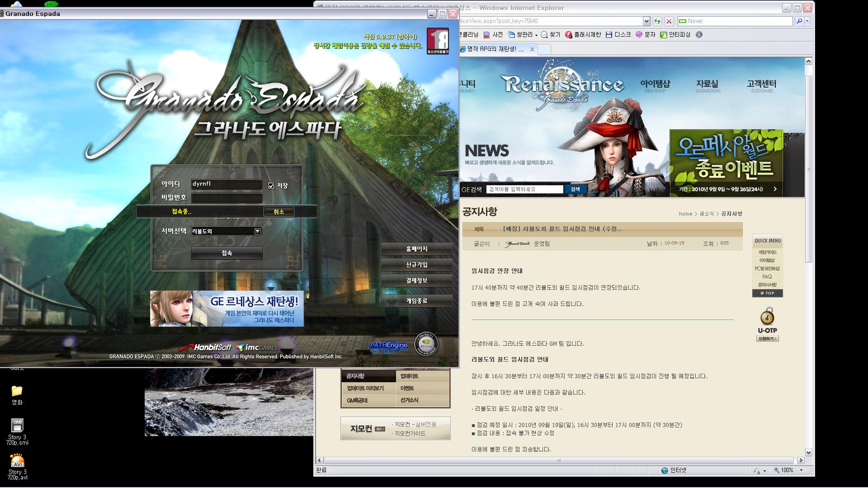Open FAQ in Quick Menu
Viewport: 868px width, 488px height.
point(767,277)
